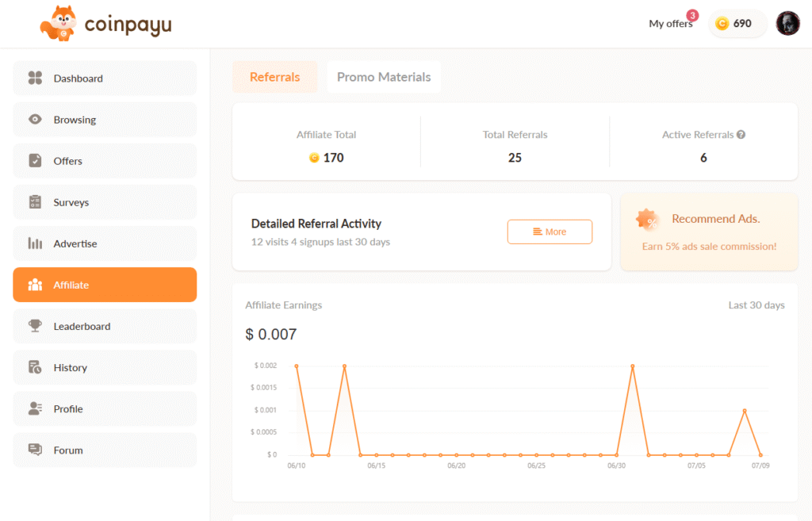
Task: Click the Detailed Referral Activity heading
Action: 316,223
